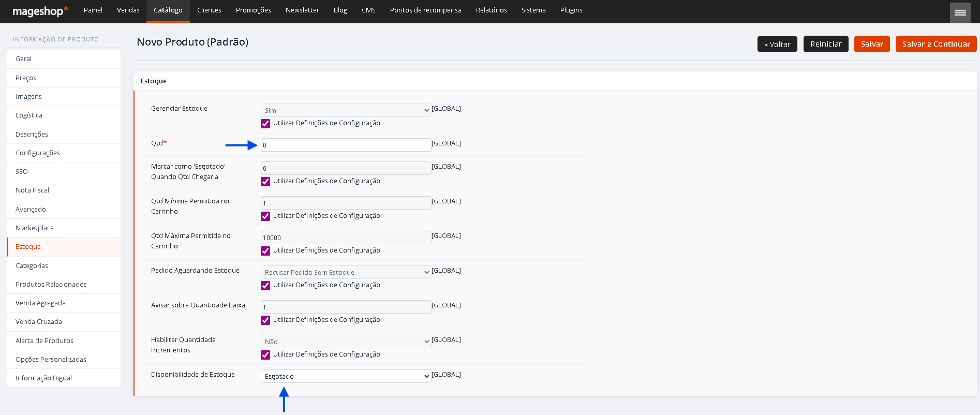
Task: Open the Relatórios menu
Action: 492,10
